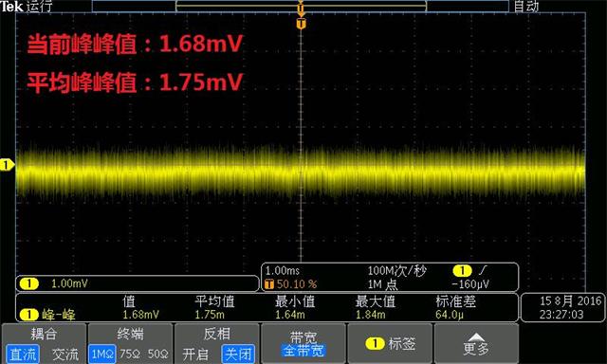
Task: Select channel 1 badge beside 1.00mV scale
Action: pos(28,283)
